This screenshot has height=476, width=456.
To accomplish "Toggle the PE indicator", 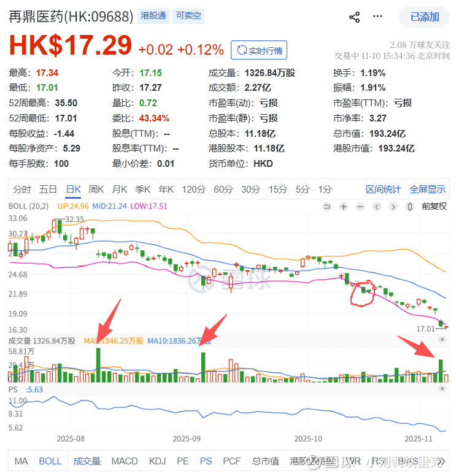I will coord(183,461).
